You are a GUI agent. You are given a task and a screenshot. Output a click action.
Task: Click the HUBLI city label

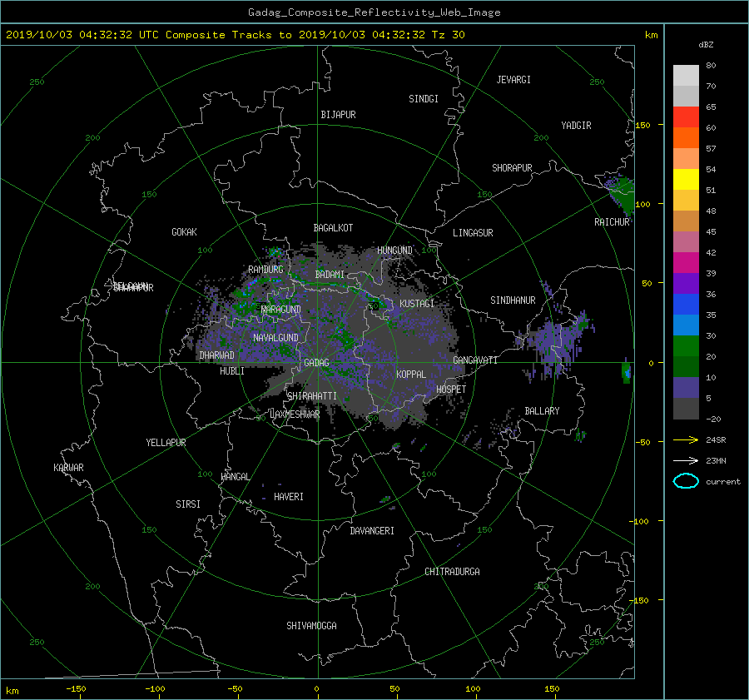231,371
